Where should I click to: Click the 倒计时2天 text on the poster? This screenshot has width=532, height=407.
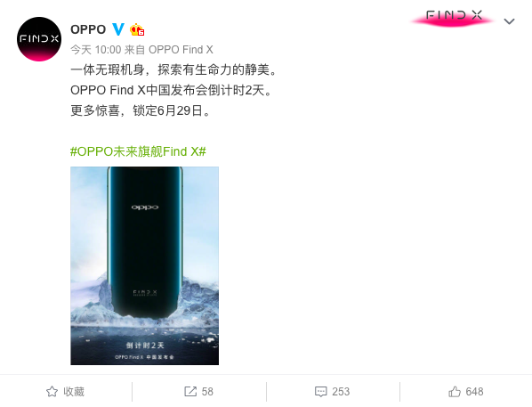click(145, 346)
